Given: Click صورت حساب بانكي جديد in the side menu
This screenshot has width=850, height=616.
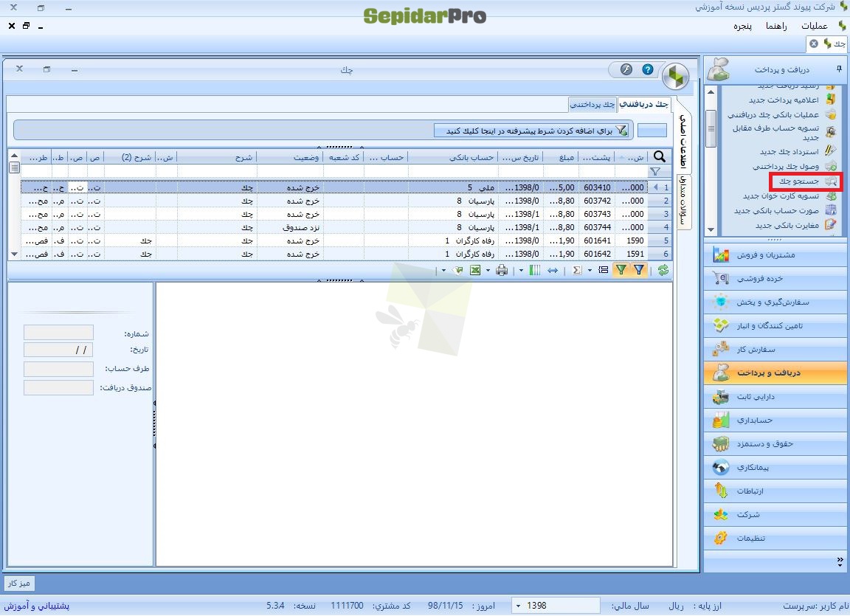Looking at the screenshot, I should pos(785,210).
